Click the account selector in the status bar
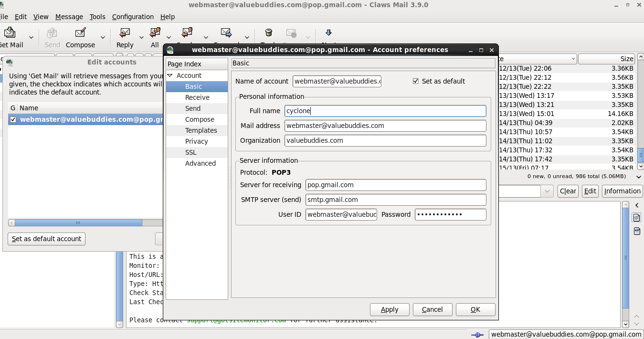Screen dimensions: 644x339 click(x=566, y=335)
